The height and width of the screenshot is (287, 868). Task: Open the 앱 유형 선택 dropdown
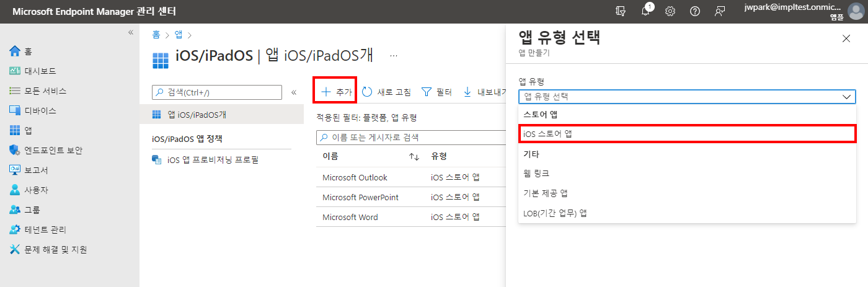coord(687,97)
